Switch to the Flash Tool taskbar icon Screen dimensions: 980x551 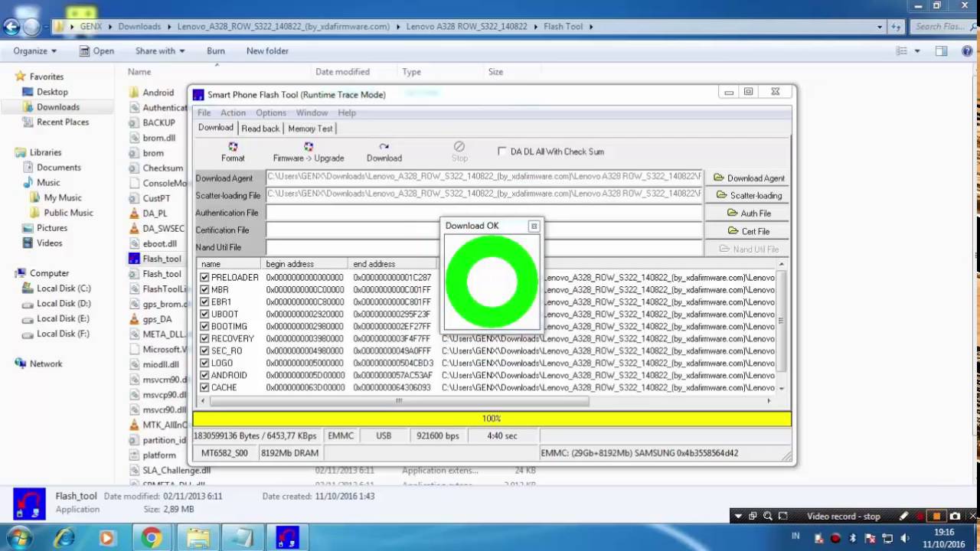(287, 538)
